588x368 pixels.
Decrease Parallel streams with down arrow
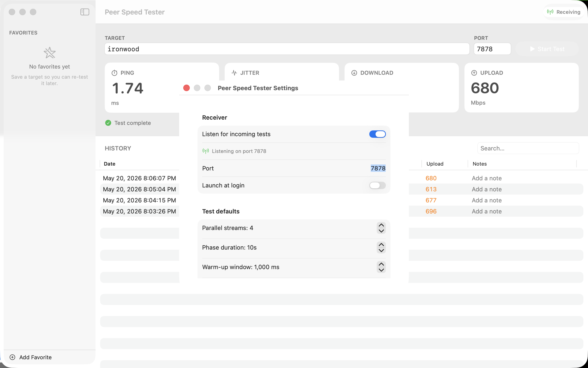pos(381,231)
